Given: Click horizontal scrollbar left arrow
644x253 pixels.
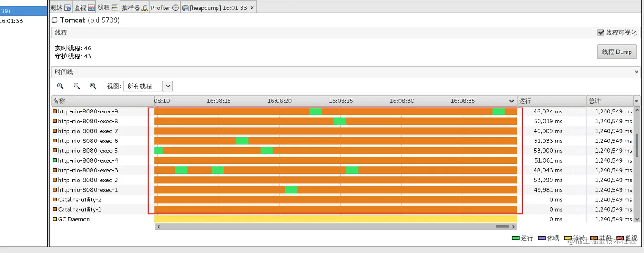Looking at the screenshot, I should (x=158, y=227).
